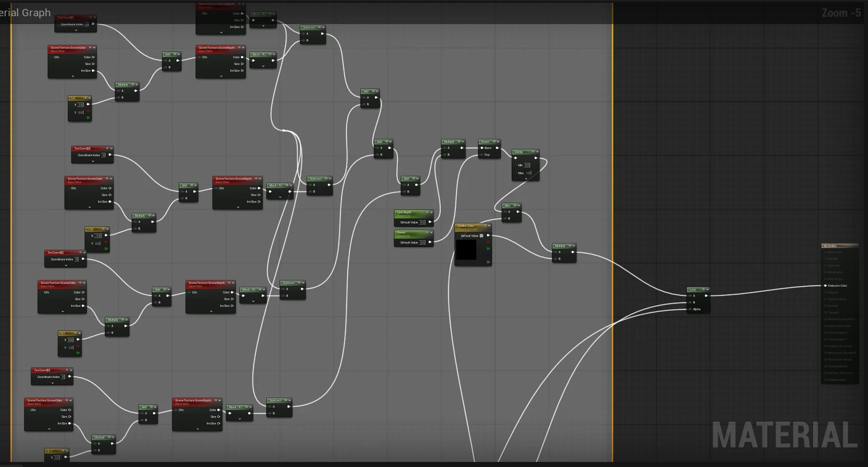
Task: Click the Min input pin on Clamp
Action: (516, 165)
